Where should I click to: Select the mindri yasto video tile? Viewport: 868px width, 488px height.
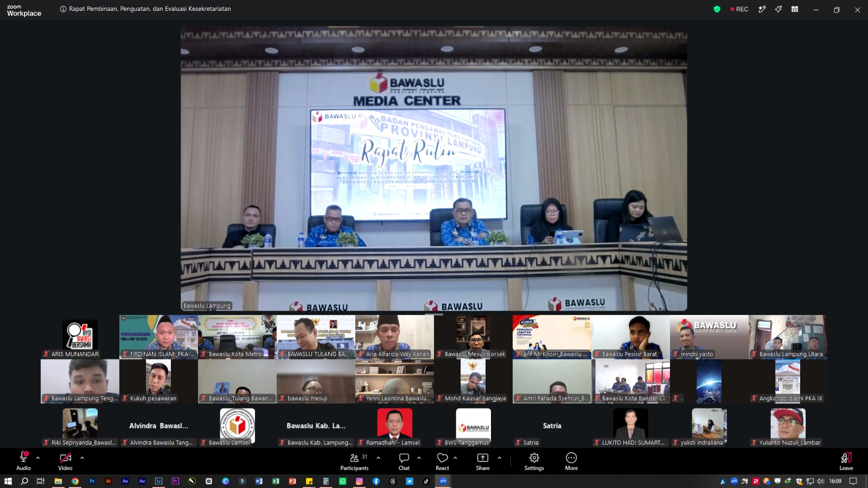pyautogui.click(x=709, y=337)
